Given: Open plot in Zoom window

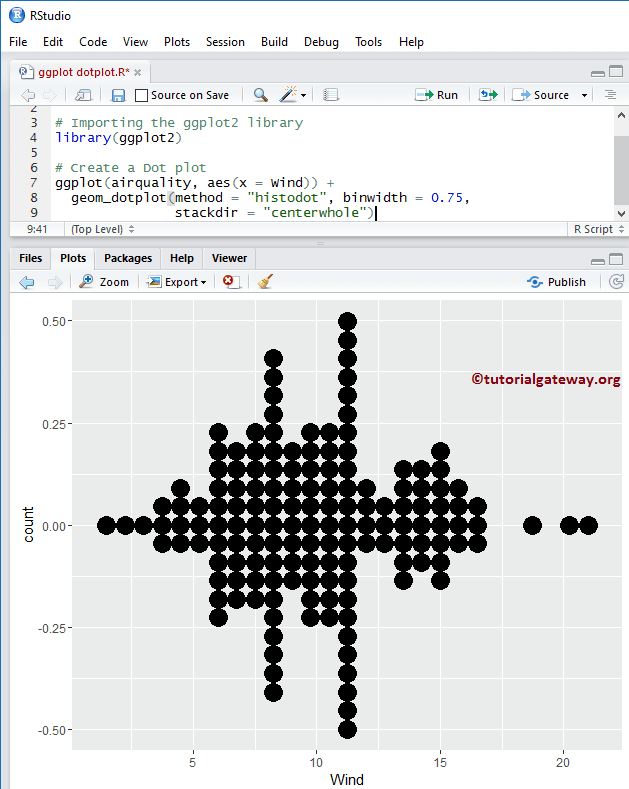Looking at the screenshot, I should pos(104,282).
